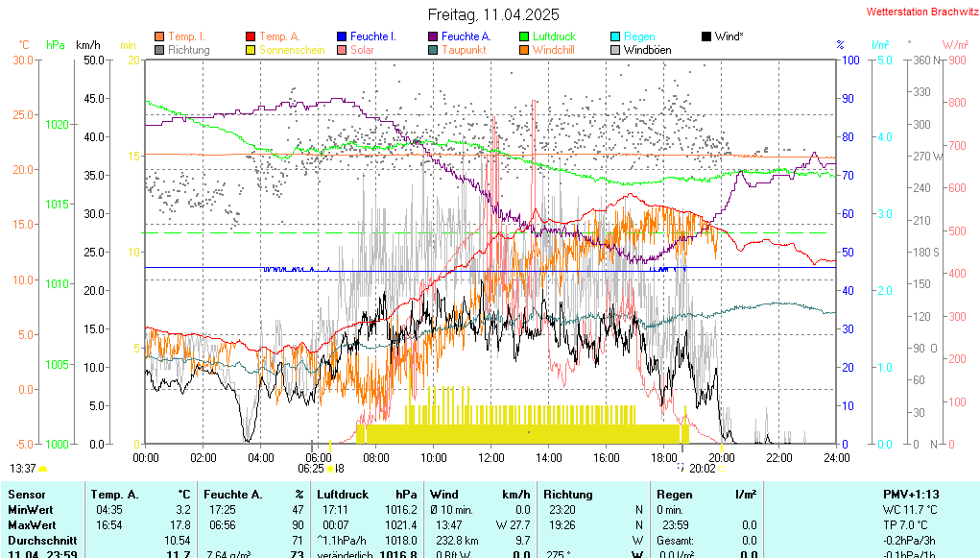
Task: Click the teal Taupunkt legend square
Action: coord(433,50)
